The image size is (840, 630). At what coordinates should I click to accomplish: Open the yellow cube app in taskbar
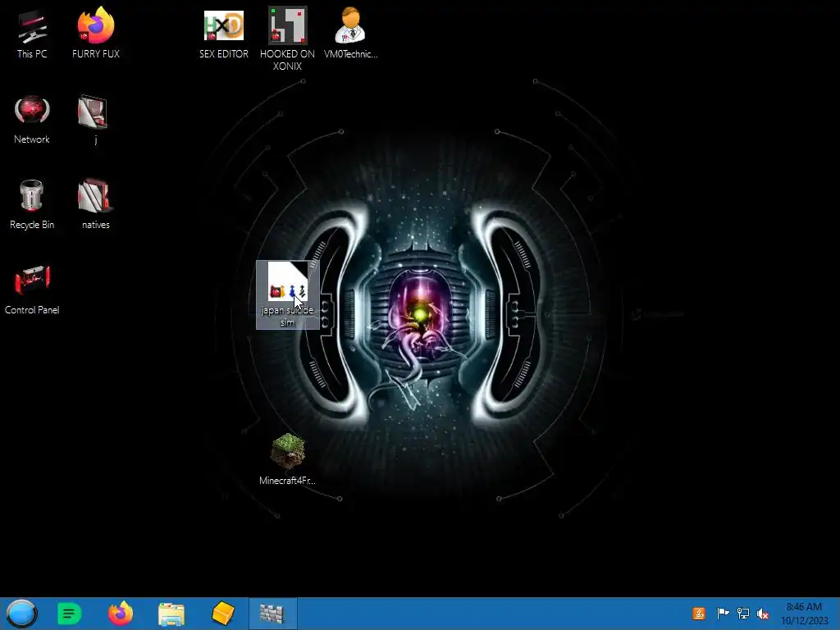223,614
